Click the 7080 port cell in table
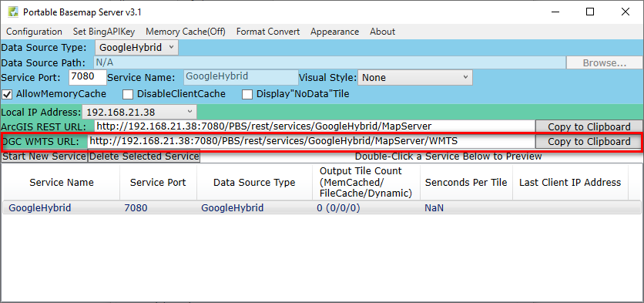644x303 pixels. point(136,208)
